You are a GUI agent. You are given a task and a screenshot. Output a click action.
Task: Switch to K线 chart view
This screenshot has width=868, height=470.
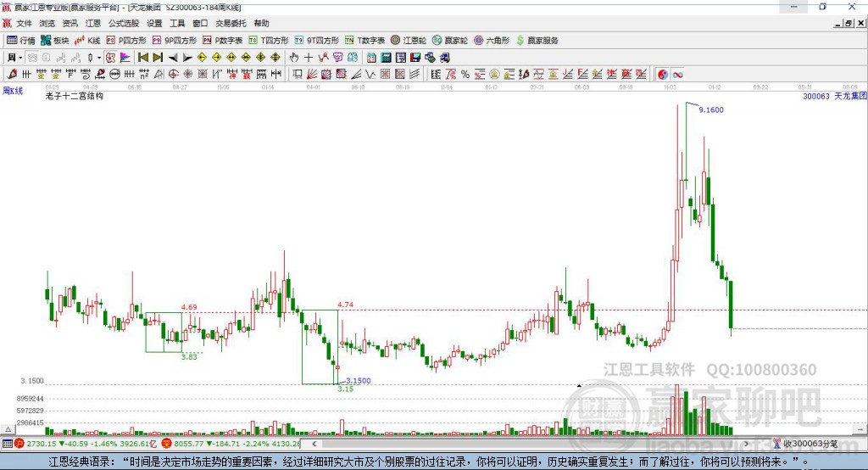(87, 41)
